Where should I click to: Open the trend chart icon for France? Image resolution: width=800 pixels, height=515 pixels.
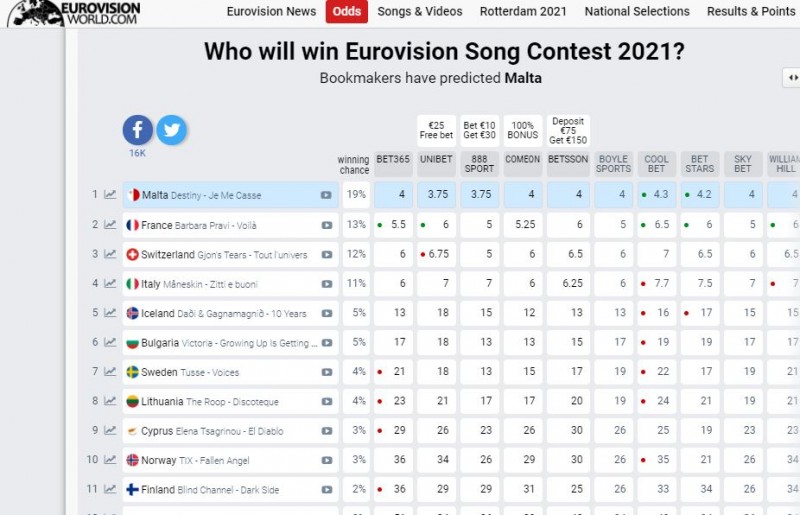coord(110,225)
